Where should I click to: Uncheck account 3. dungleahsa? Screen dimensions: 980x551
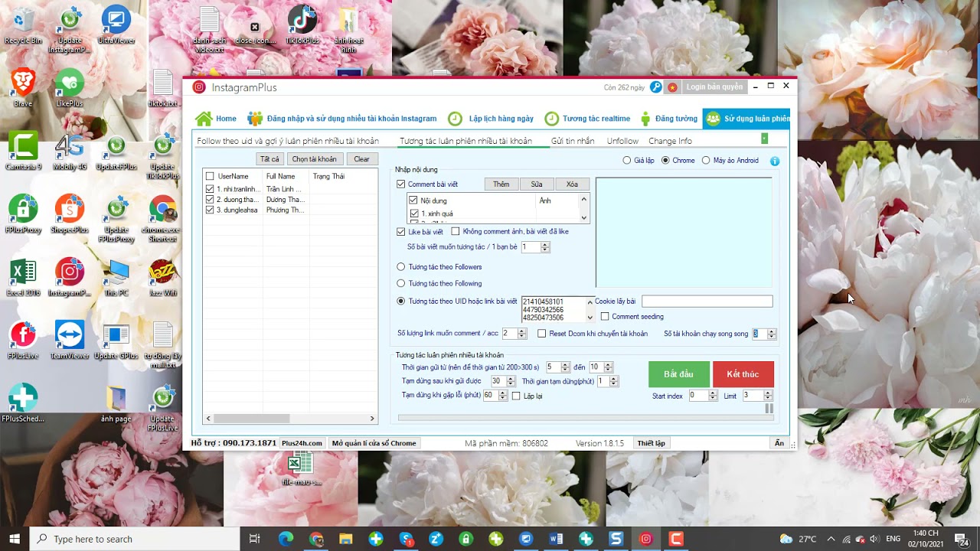[210, 210]
